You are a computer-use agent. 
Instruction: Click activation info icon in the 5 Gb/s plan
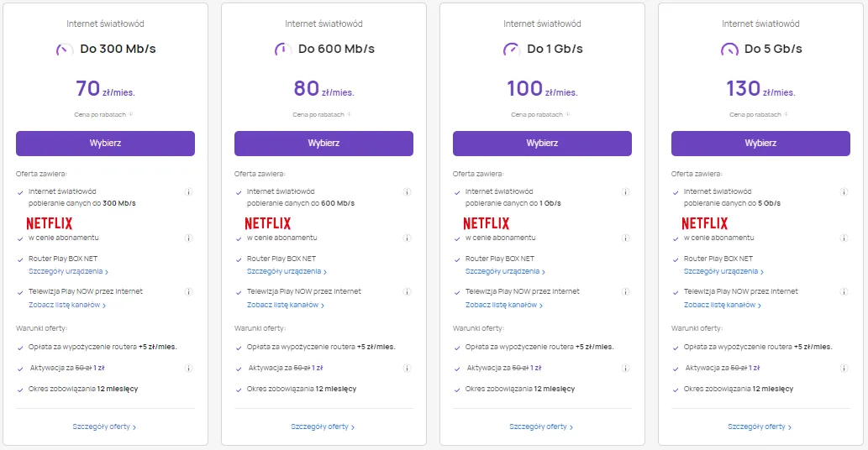[x=844, y=368]
